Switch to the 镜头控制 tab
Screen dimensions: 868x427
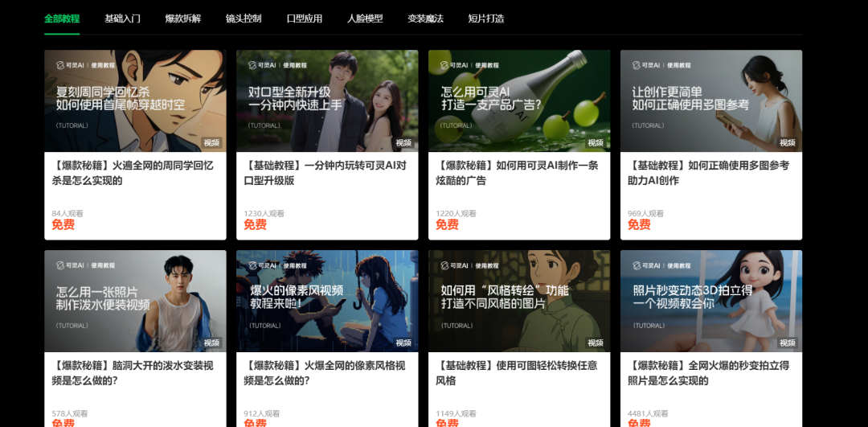244,18
